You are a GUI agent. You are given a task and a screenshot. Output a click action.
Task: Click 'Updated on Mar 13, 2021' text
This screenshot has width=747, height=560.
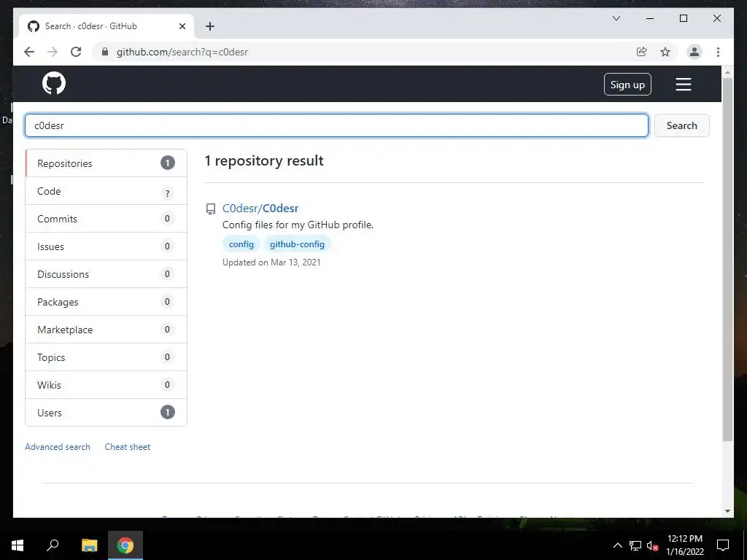[x=271, y=262]
